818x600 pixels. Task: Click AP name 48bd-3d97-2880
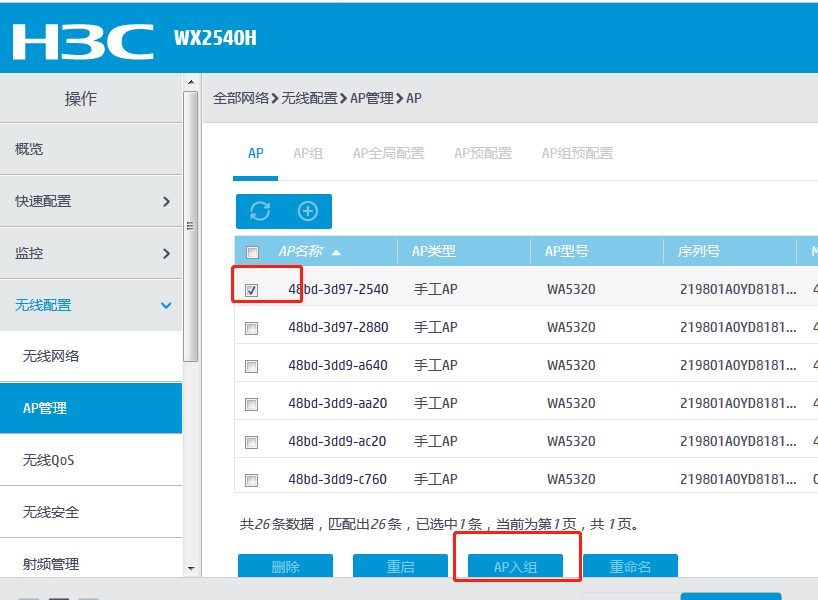point(338,328)
